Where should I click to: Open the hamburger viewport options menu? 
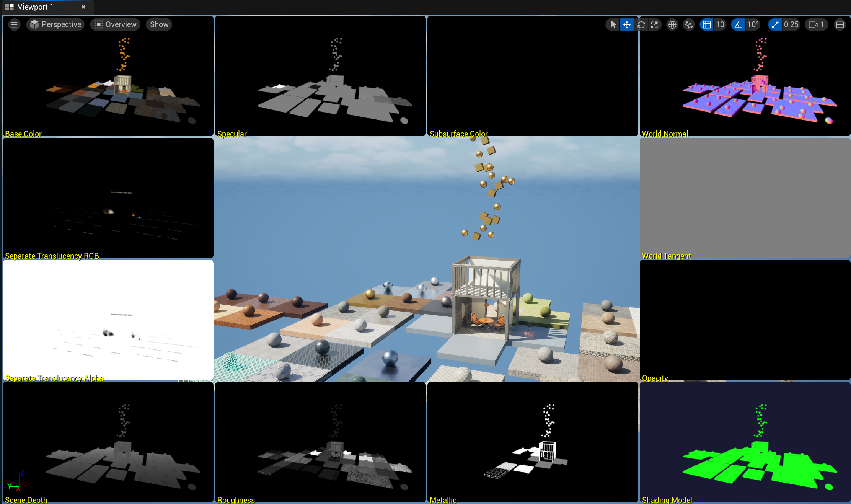pyautogui.click(x=14, y=25)
